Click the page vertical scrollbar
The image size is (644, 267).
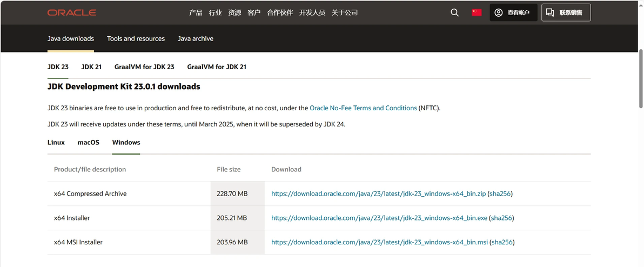pos(641,81)
